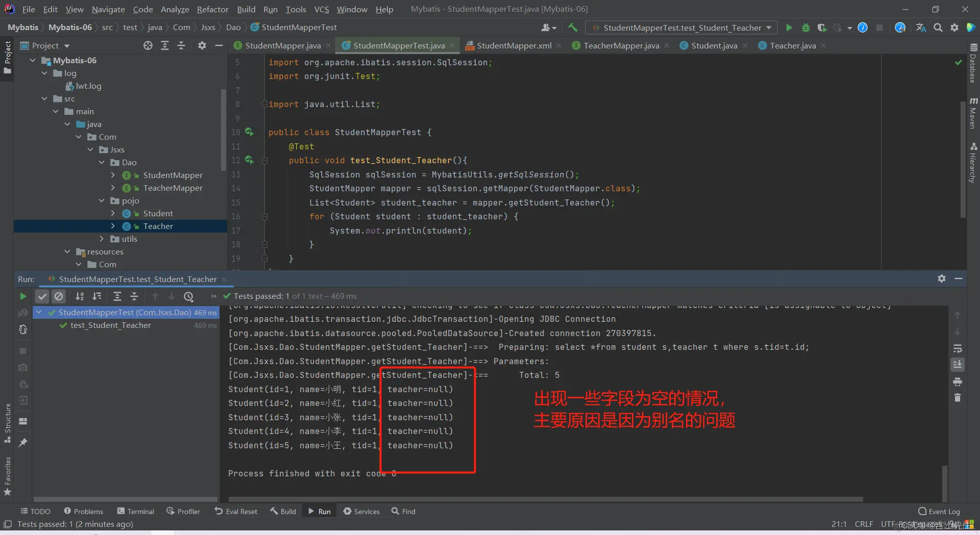Click the CRLF line separator indicator

click(864, 524)
